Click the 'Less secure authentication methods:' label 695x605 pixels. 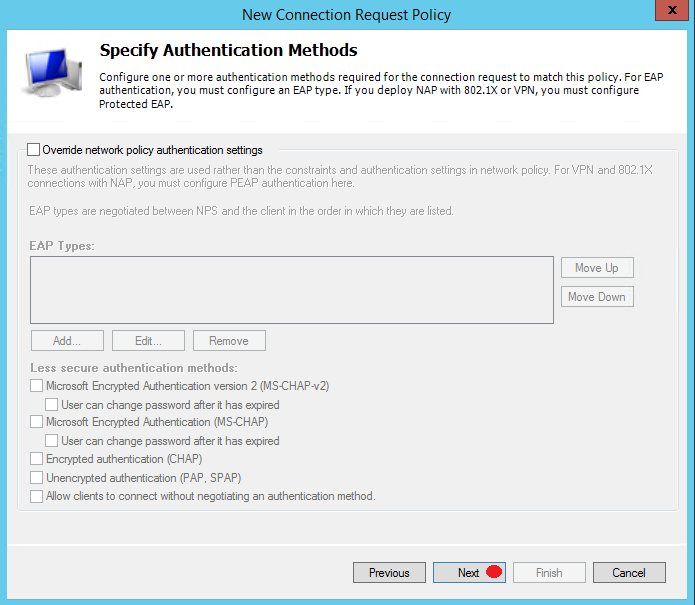pos(134,368)
